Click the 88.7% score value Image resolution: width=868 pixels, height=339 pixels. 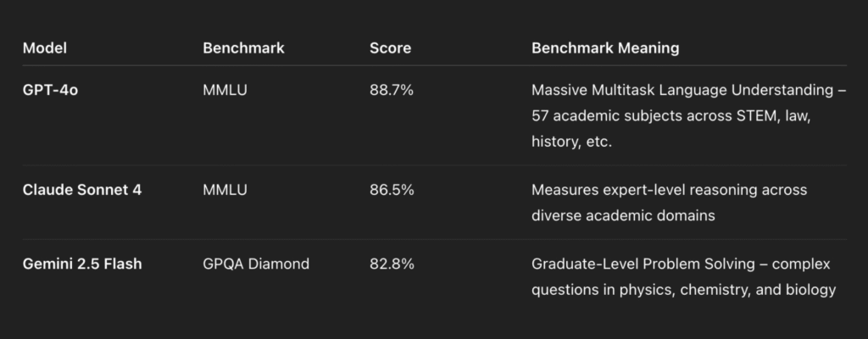pyautogui.click(x=392, y=90)
